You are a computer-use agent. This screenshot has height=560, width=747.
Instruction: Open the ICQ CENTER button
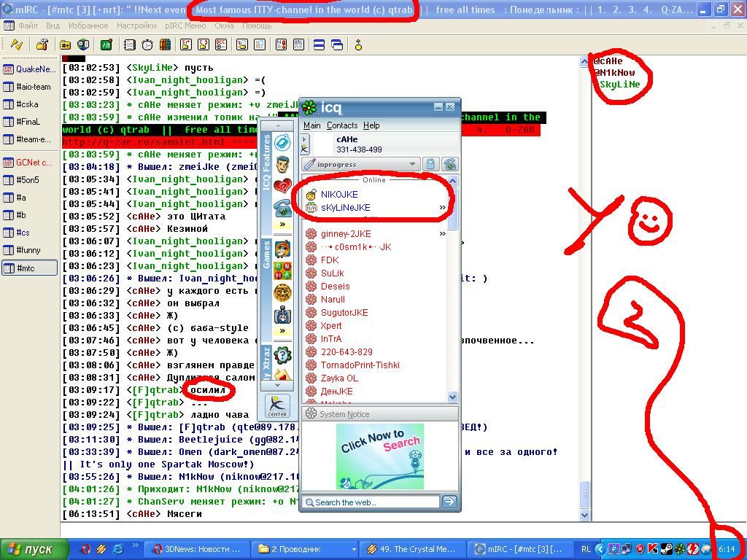click(277, 406)
